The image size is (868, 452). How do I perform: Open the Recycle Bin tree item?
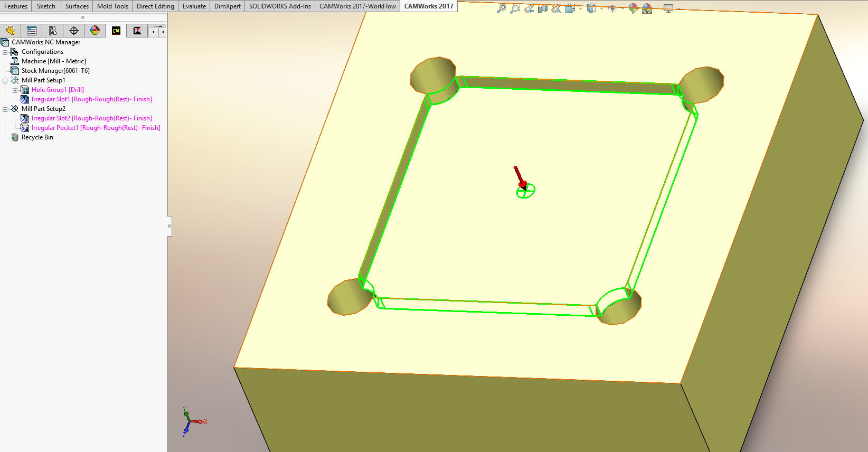(x=37, y=137)
